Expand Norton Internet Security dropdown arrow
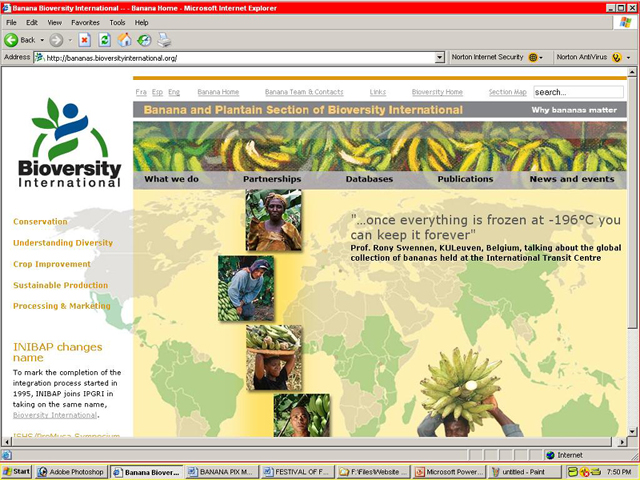 (x=541, y=58)
